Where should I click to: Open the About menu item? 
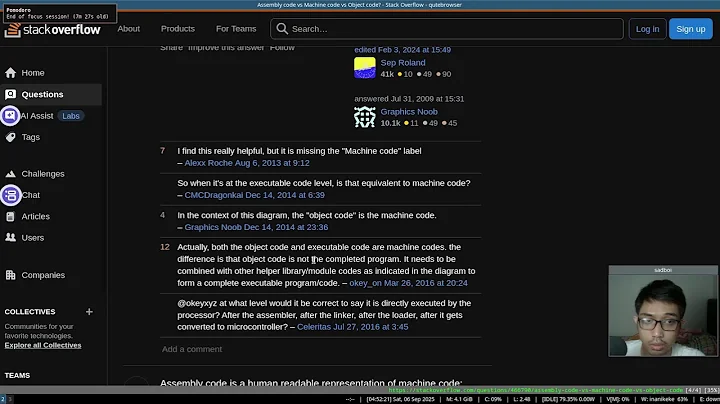tap(129, 28)
